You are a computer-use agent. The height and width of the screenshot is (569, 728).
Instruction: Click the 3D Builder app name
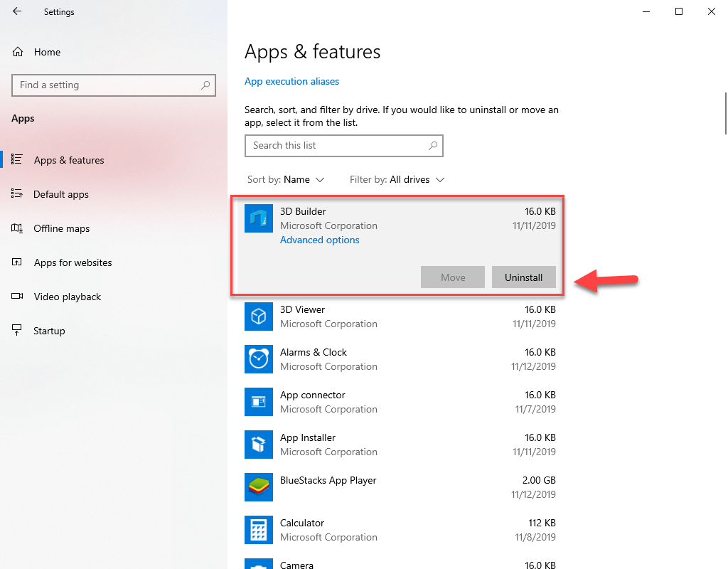303,211
